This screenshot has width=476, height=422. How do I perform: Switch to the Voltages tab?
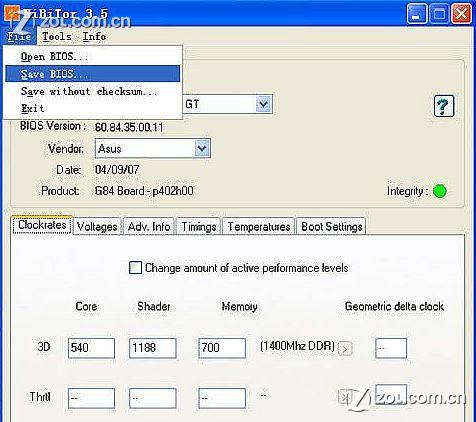click(97, 227)
